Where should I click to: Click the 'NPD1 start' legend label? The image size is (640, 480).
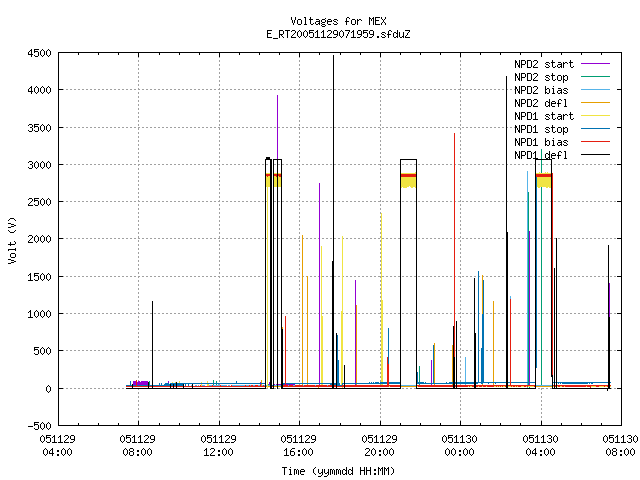544,116
